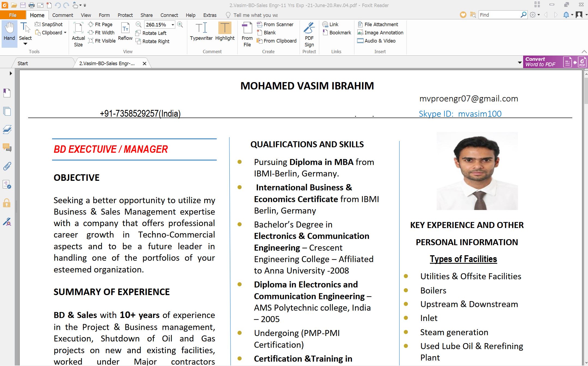This screenshot has width=588, height=366.
Task: Click the SnapShot tool
Action: 49,24
